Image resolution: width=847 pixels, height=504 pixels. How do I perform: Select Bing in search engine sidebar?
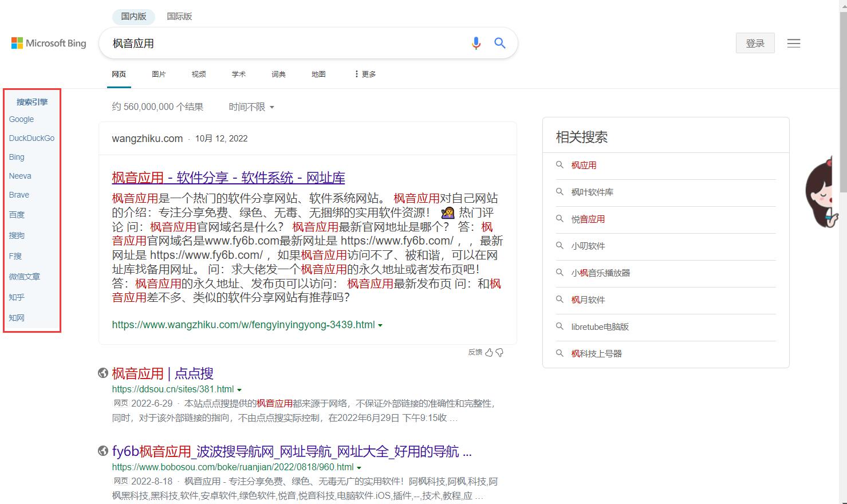click(x=17, y=157)
